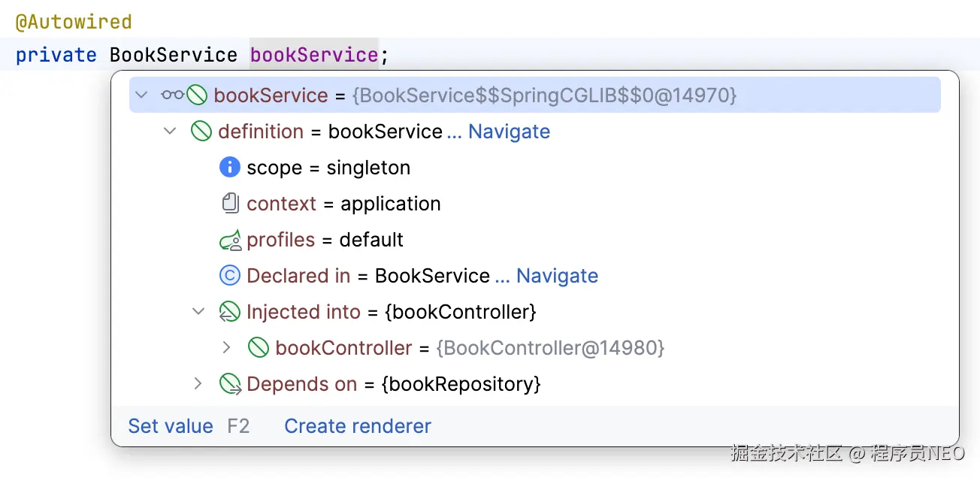Click the context file icon
This screenshot has height=478, width=980.
pos(229,203)
